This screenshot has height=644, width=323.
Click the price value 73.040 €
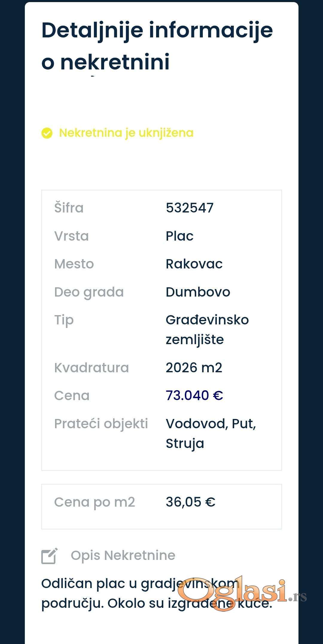(194, 395)
